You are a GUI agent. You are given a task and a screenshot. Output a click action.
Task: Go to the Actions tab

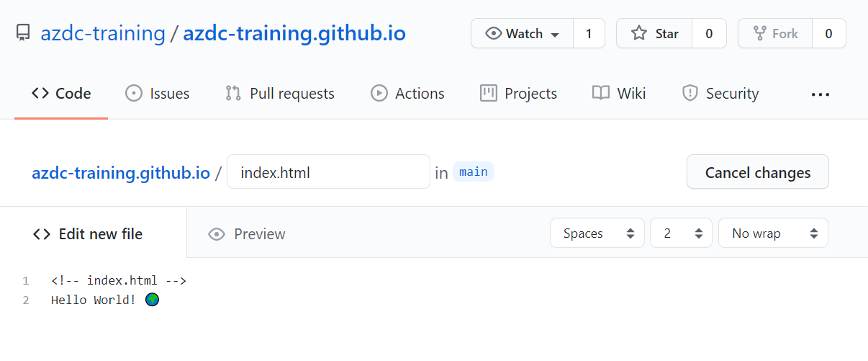(x=407, y=94)
